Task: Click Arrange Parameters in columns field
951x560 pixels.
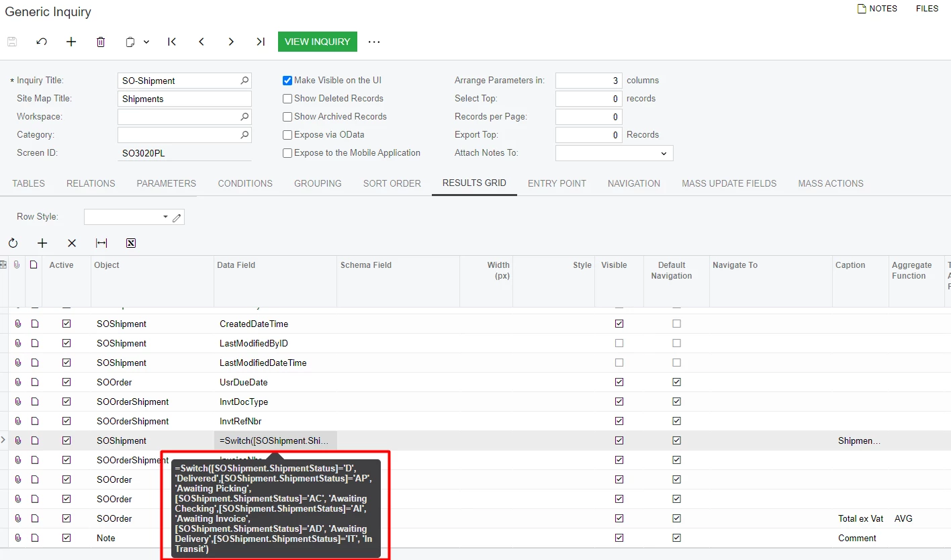Action: [x=589, y=81]
